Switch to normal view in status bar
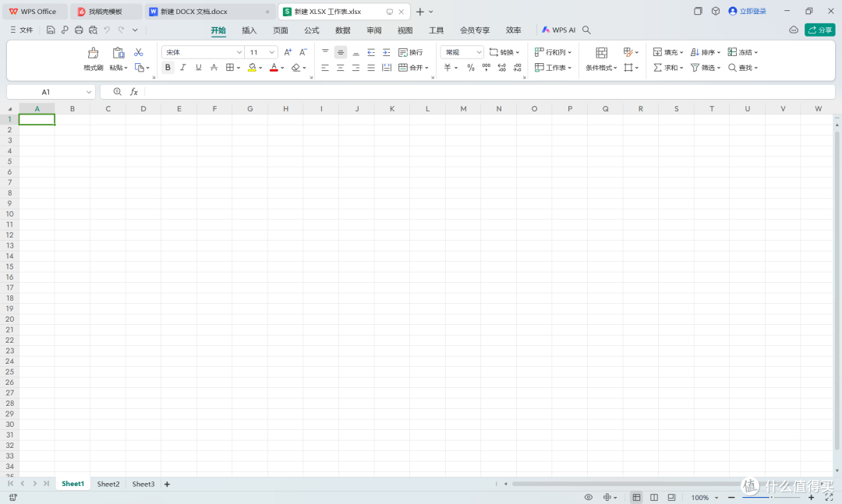 coord(636,498)
